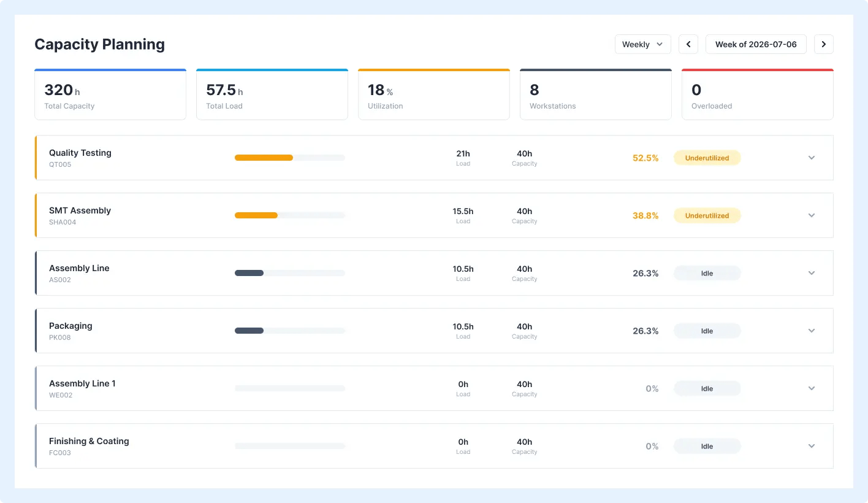Click the SMT Assembly progress bar
868x503 pixels.
point(290,215)
